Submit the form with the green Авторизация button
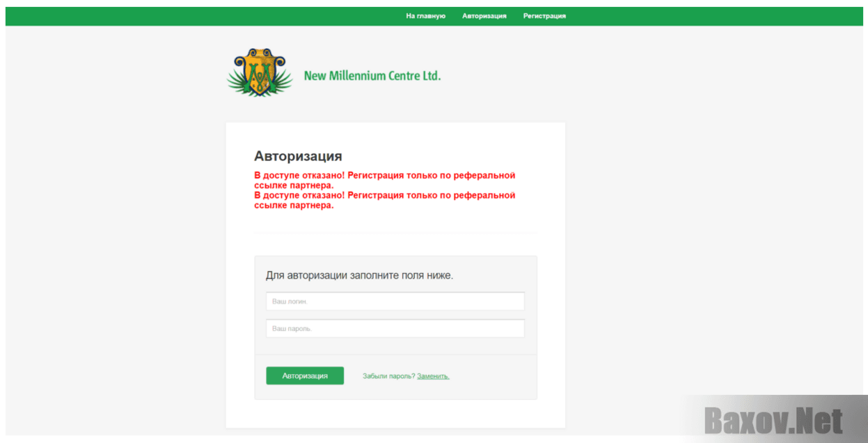The width and height of the screenshot is (868, 443). [305, 375]
